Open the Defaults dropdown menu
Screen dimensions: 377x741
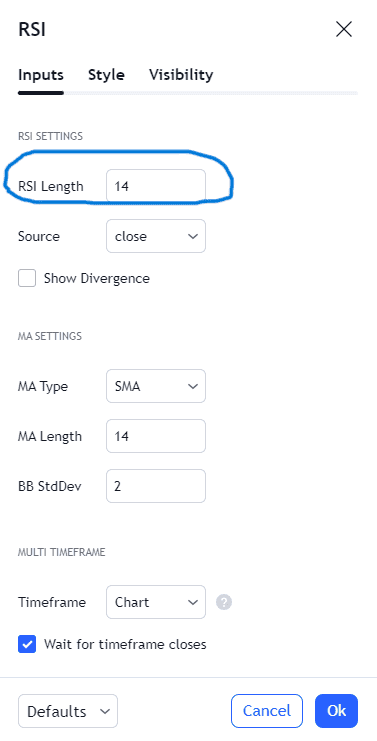pos(68,711)
